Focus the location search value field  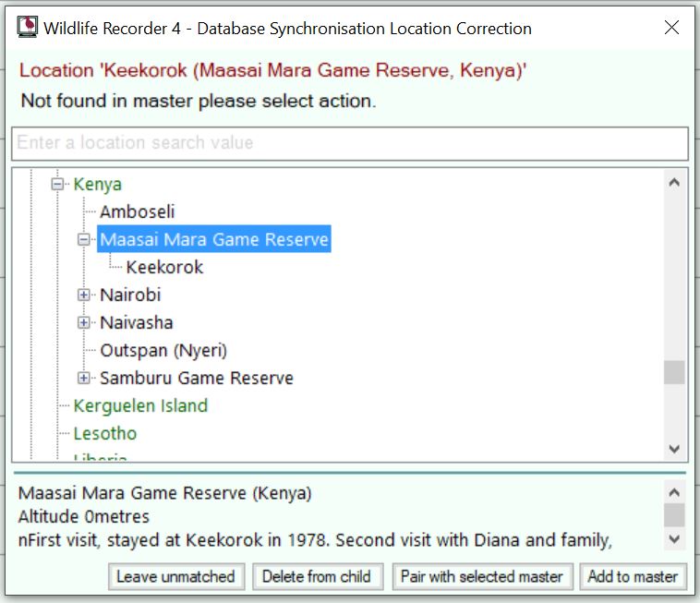(x=350, y=144)
